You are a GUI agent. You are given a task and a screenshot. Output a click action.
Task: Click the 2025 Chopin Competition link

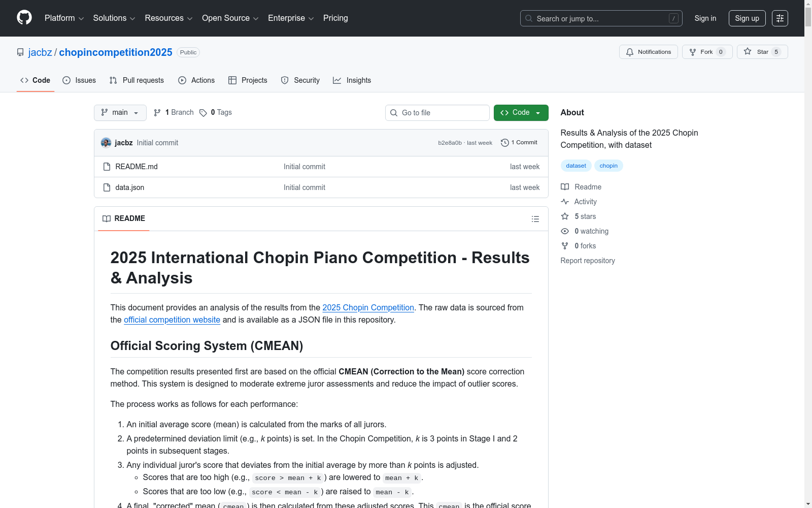click(x=368, y=308)
